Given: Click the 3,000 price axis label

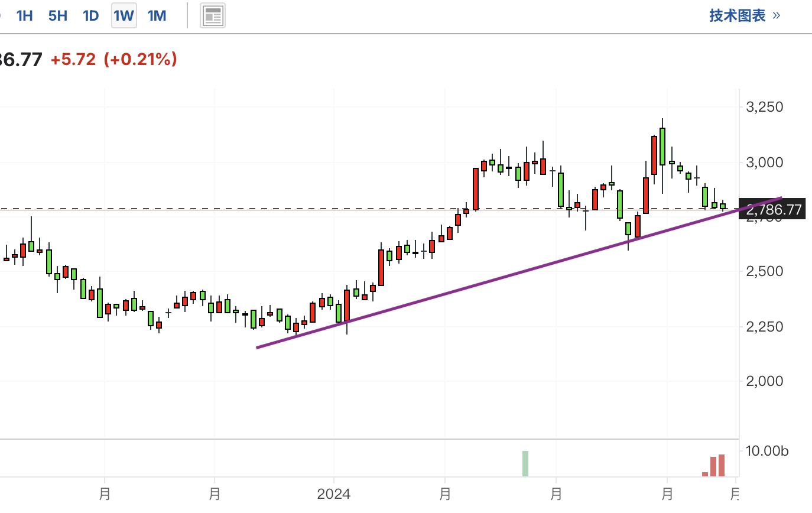Looking at the screenshot, I should click(x=764, y=163).
